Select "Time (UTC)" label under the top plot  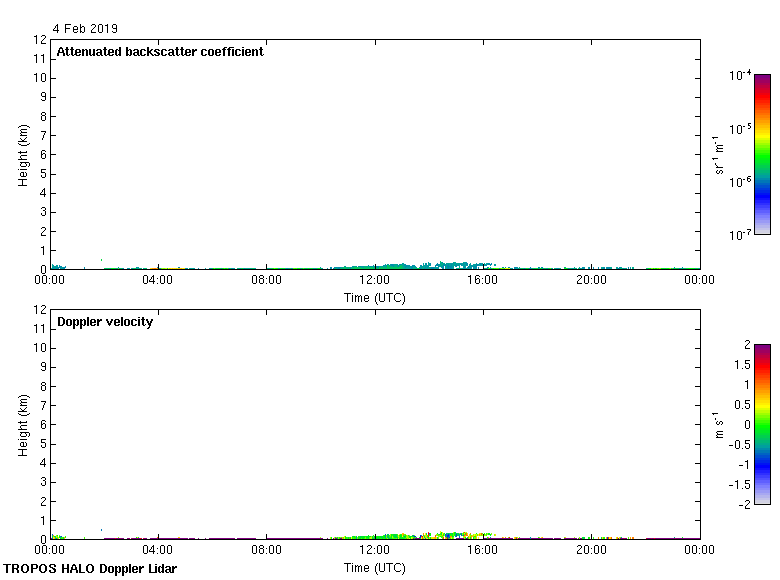pos(375,297)
